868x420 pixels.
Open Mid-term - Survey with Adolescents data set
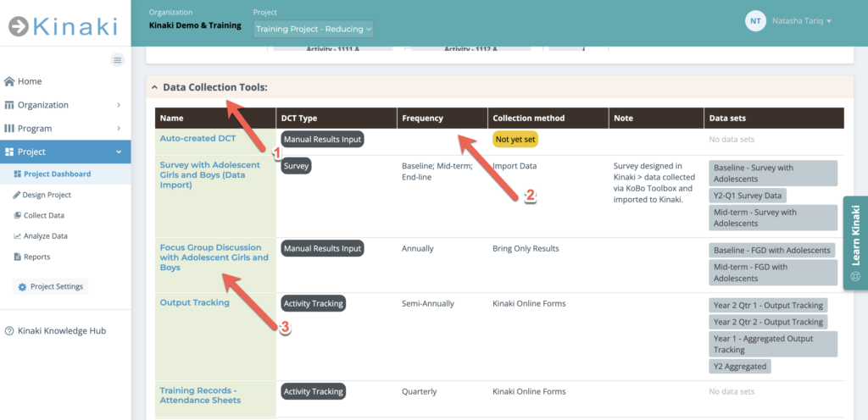[773, 217]
